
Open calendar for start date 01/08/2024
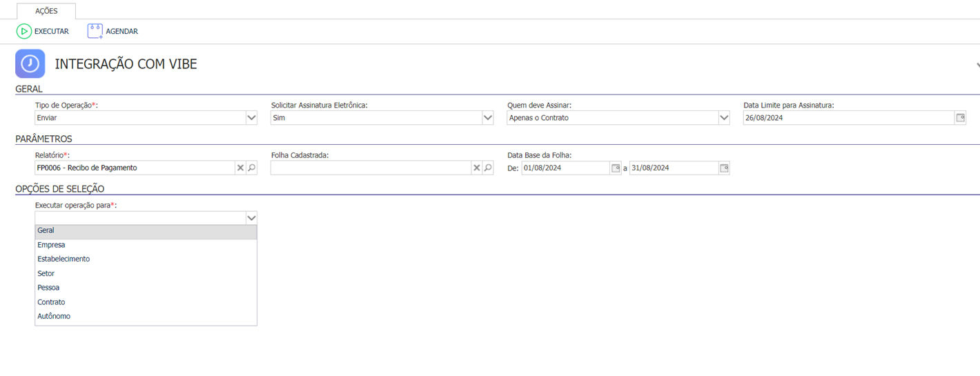[x=616, y=168]
